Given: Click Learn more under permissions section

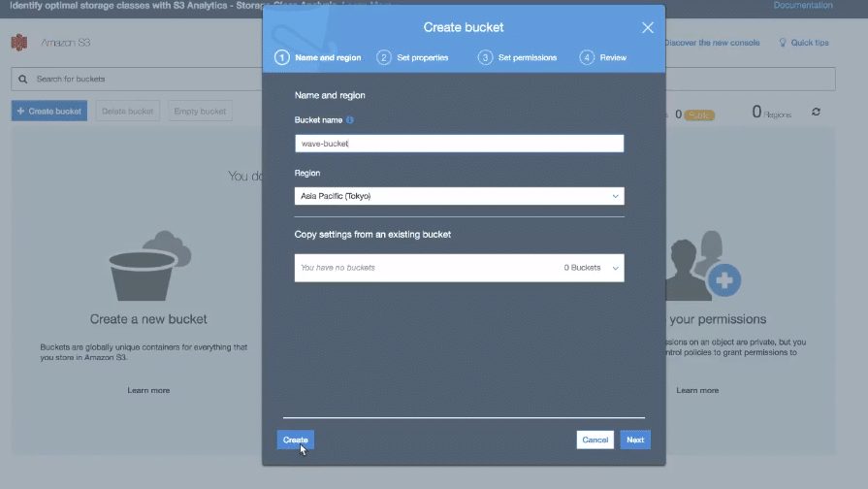Looking at the screenshot, I should [x=697, y=390].
